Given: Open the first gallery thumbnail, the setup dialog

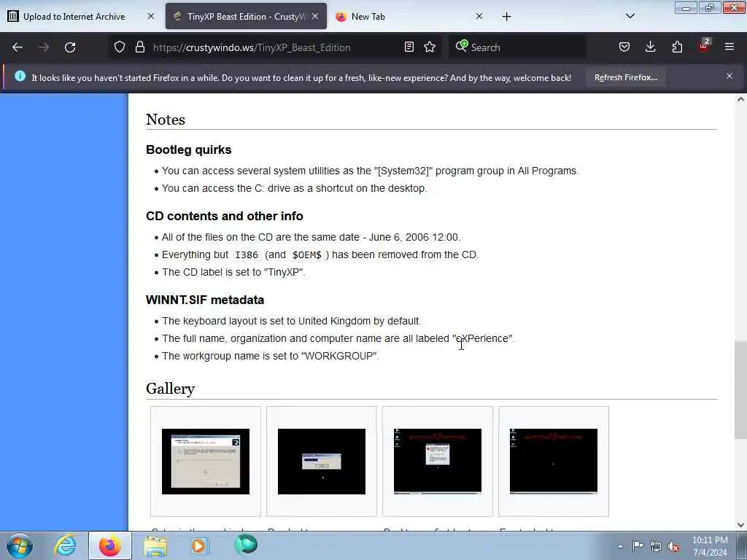Looking at the screenshot, I should [x=205, y=461].
